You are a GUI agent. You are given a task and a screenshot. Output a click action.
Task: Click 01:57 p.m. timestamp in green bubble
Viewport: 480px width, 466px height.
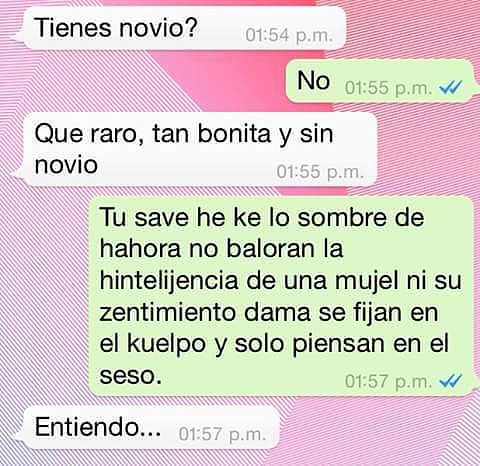tap(388, 382)
